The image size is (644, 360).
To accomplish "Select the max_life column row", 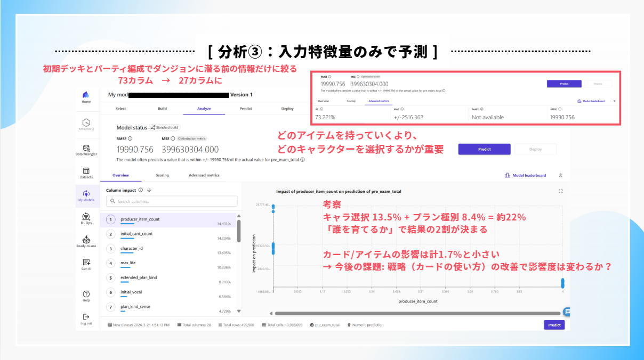I will click(167, 264).
